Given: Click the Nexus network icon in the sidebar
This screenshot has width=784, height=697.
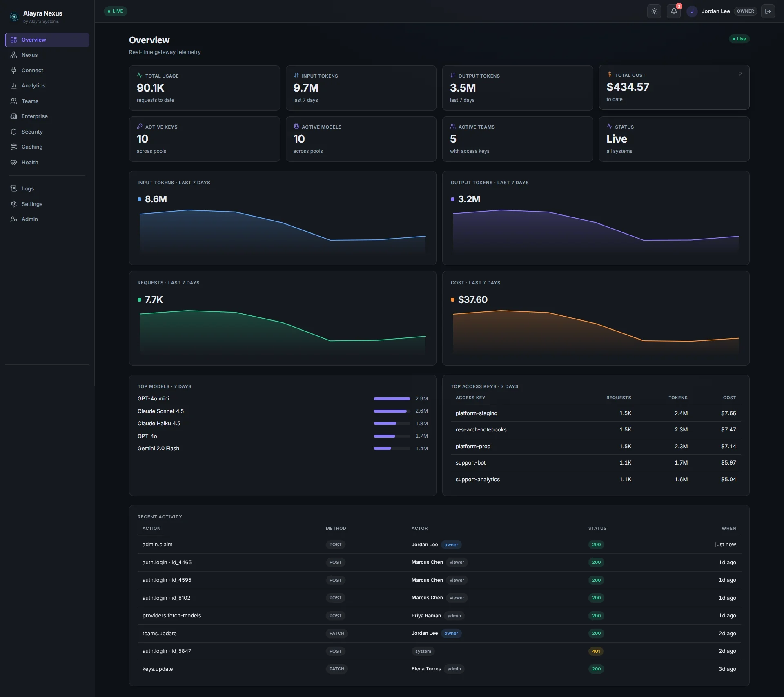Looking at the screenshot, I should [13, 55].
